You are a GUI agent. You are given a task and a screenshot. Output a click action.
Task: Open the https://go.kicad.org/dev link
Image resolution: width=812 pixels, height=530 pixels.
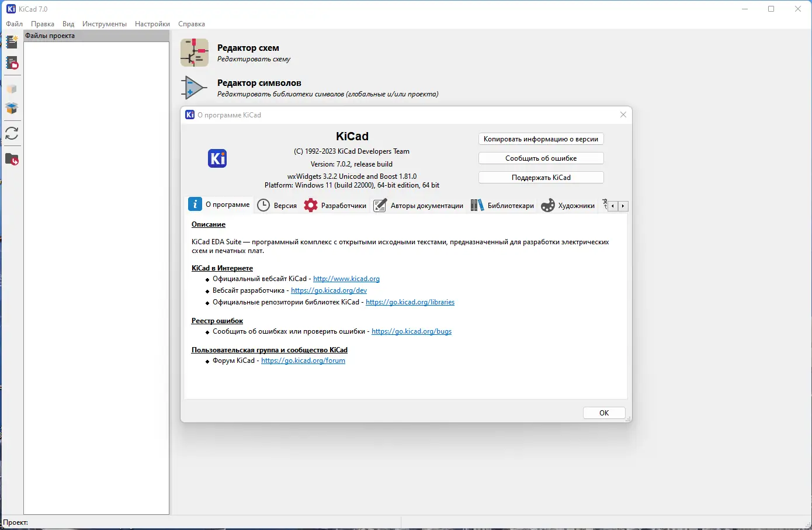point(329,290)
